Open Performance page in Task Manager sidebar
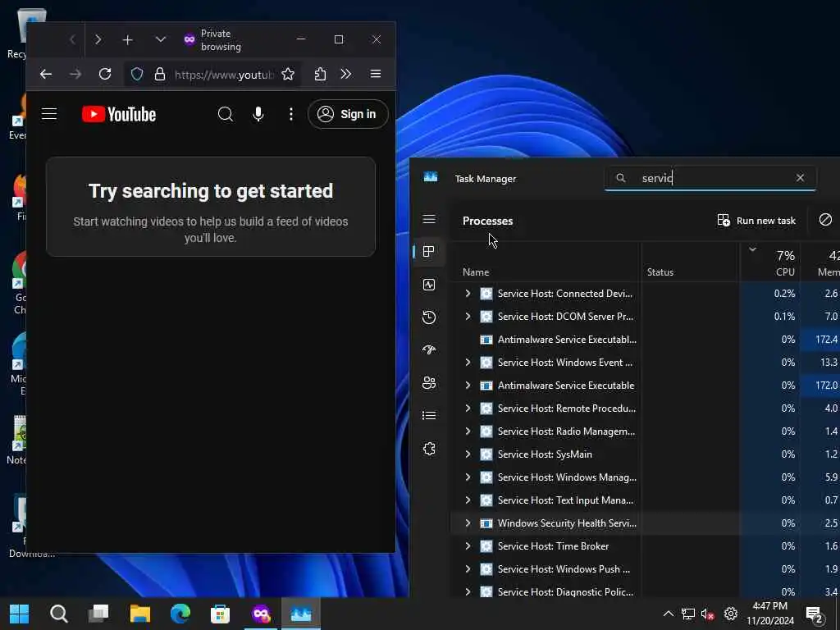The width and height of the screenshot is (840, 630). click(428, 285)
